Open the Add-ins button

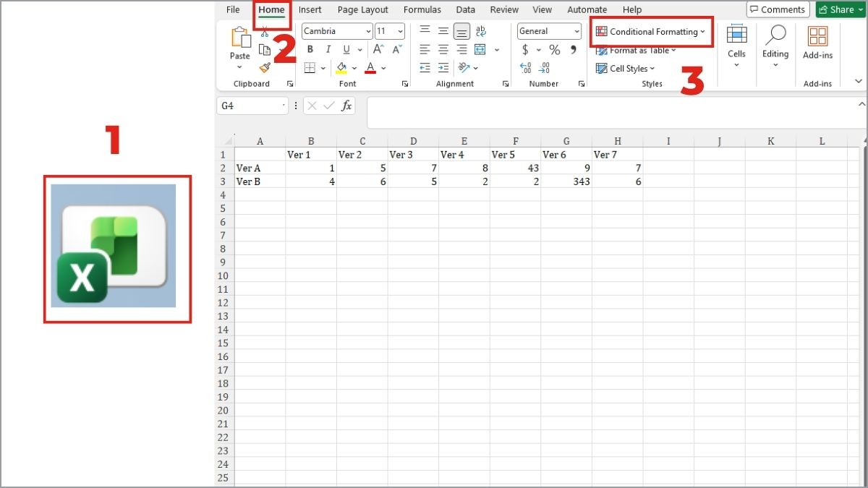817,43
